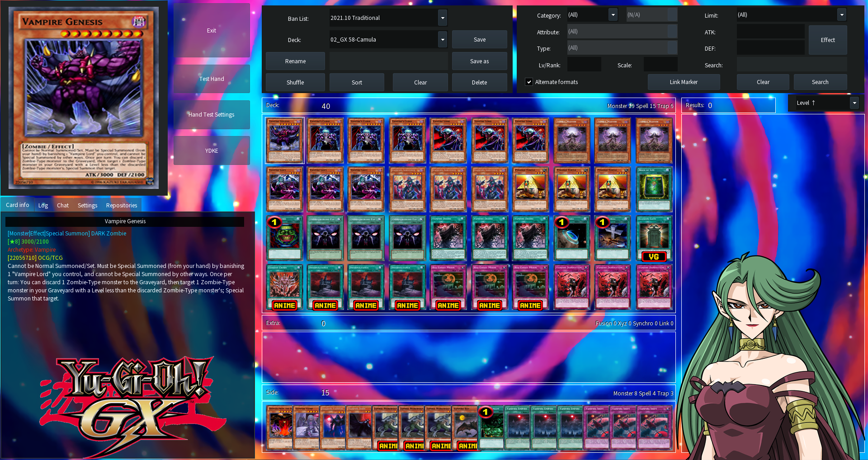
Task: Open the N/A subcategory dropdown
Action: click(652, 15)
